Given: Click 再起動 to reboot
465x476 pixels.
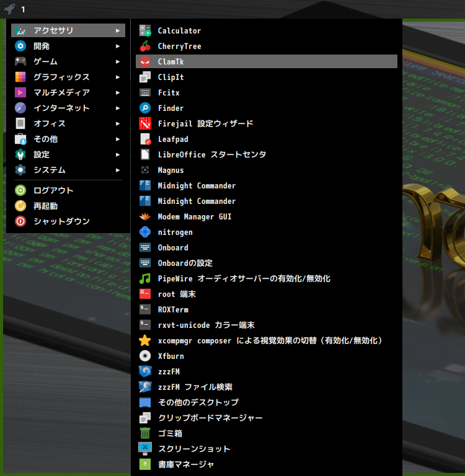Looking at the screenshot, I should [68, 206].
